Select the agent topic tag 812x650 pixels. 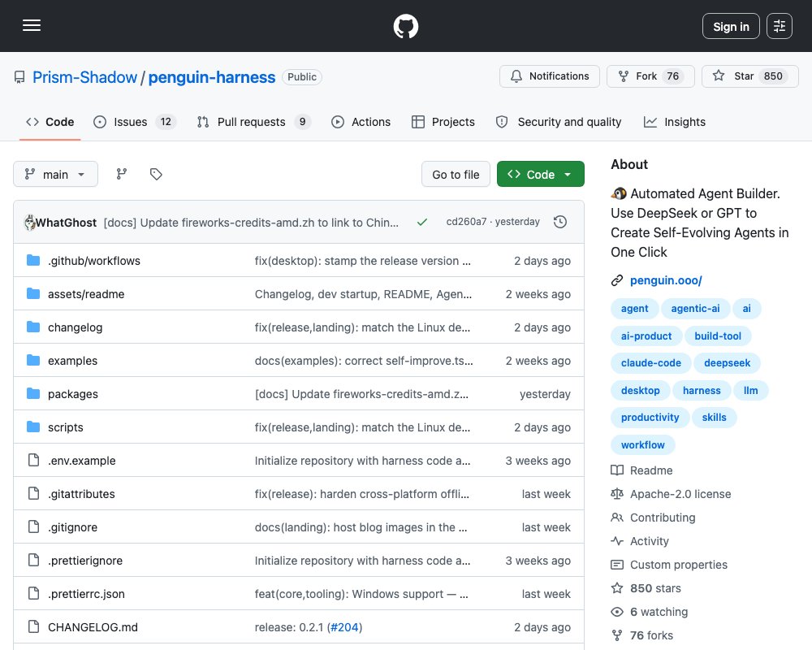tap(634, 309)
